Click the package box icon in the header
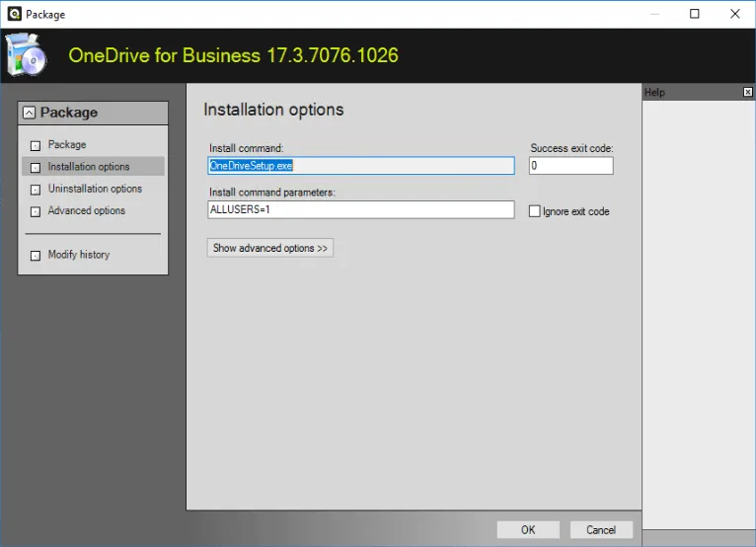 (26, 55)
